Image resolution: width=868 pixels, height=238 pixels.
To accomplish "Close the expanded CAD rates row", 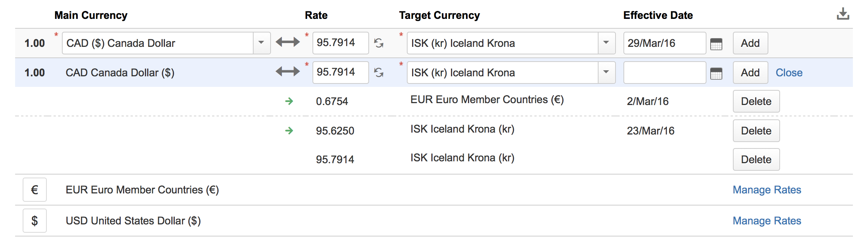I will (789, 73).
